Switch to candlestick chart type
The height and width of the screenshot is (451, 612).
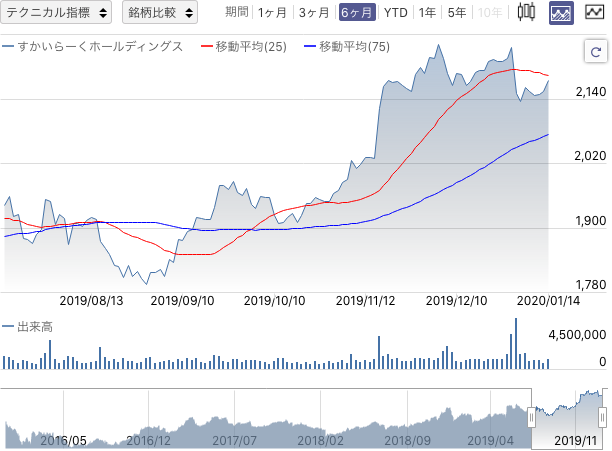click(526, 12)
